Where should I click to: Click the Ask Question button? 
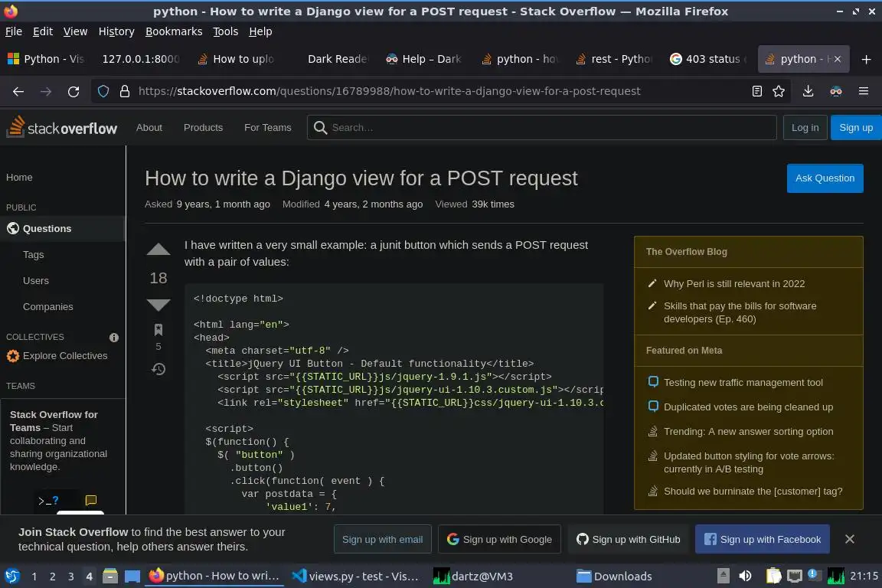(x=825, y=178)
